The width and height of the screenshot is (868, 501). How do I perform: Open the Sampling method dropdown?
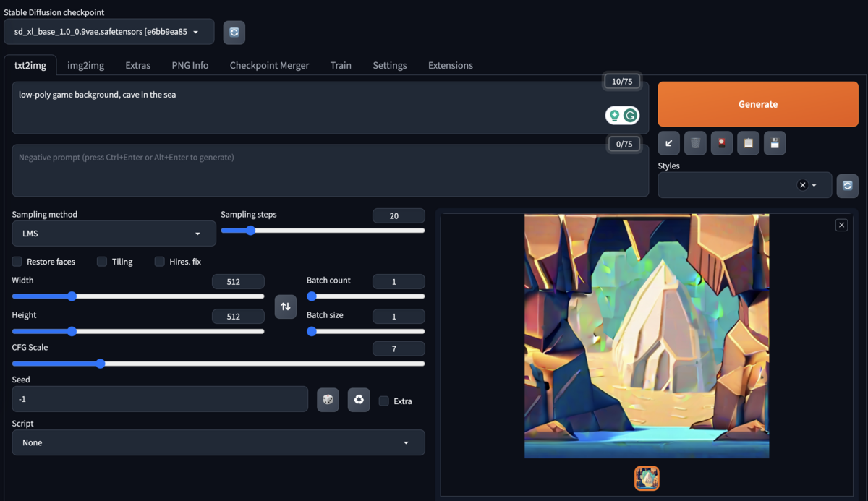113,233
